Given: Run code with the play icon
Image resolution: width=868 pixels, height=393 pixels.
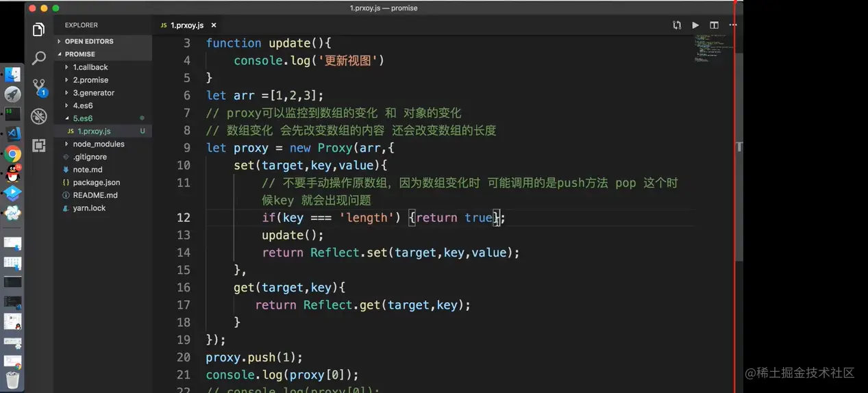Looking at the screenshot, I should (695, 25).
